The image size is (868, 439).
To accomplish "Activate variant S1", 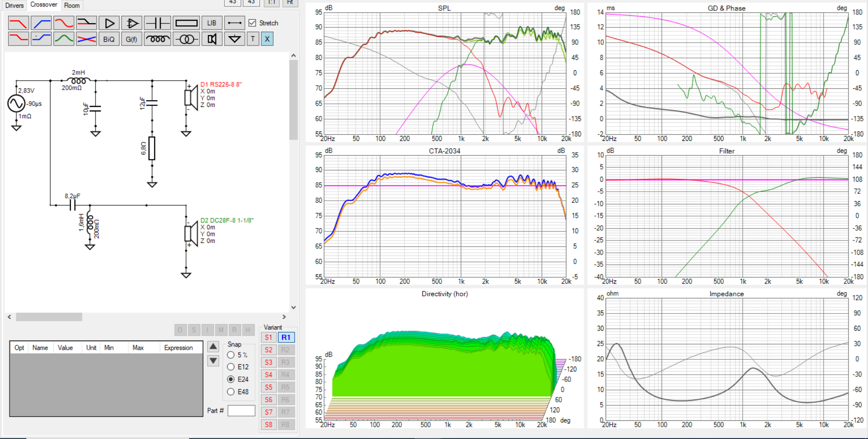I will 268,338.
